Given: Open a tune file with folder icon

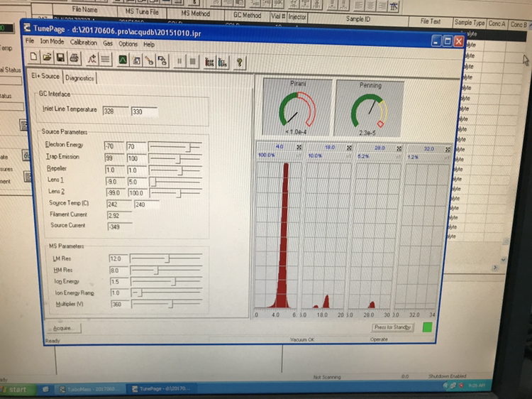Looking at the screenshot, I should tap(47, 58).
